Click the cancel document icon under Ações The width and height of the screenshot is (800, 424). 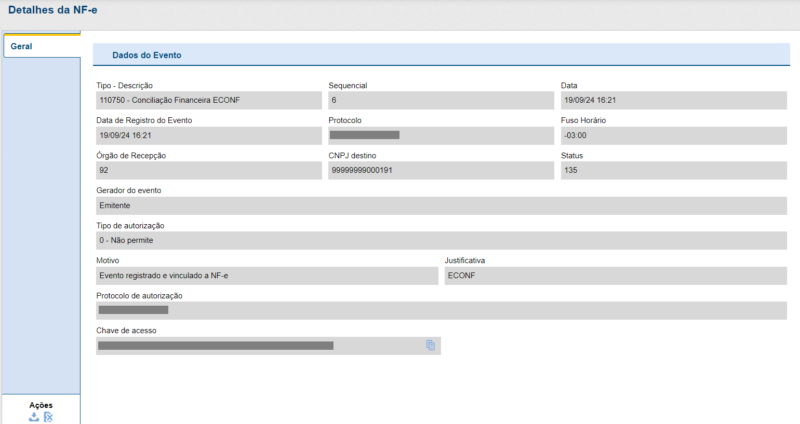48,416
